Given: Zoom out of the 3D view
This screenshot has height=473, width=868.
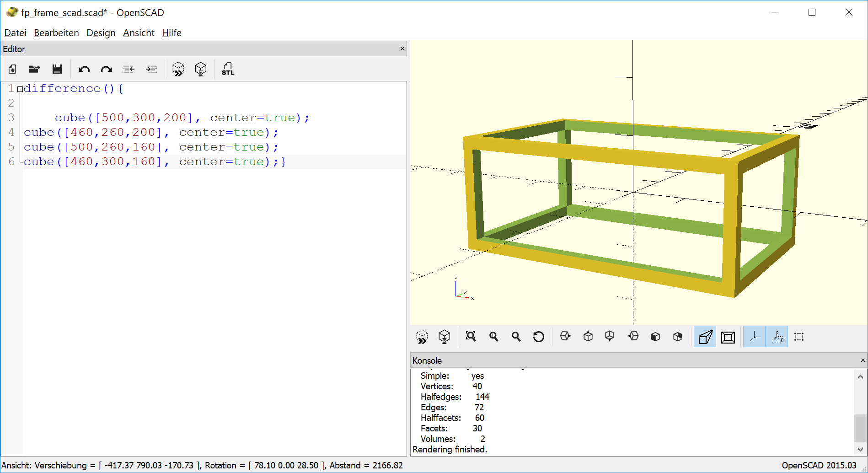Looking at the screenshot, I should coord(516,336).
